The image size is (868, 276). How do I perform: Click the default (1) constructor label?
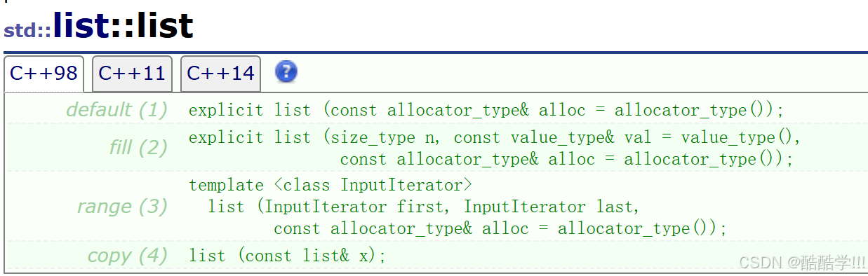[x=117, y=110]
